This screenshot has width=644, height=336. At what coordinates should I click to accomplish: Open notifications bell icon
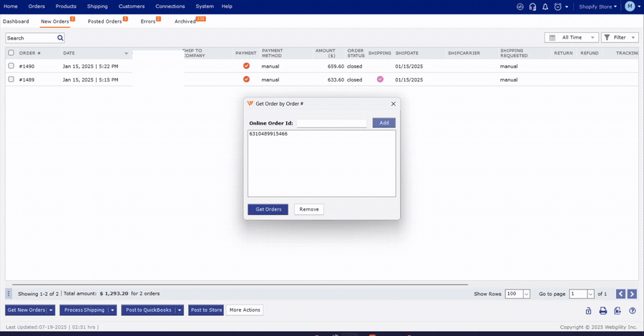[545, 6]
